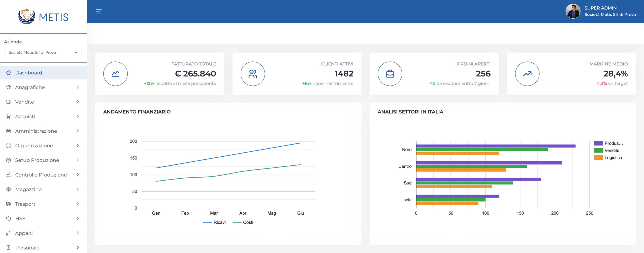Expand the Amministrazione submenu chevron

[78, 131]
